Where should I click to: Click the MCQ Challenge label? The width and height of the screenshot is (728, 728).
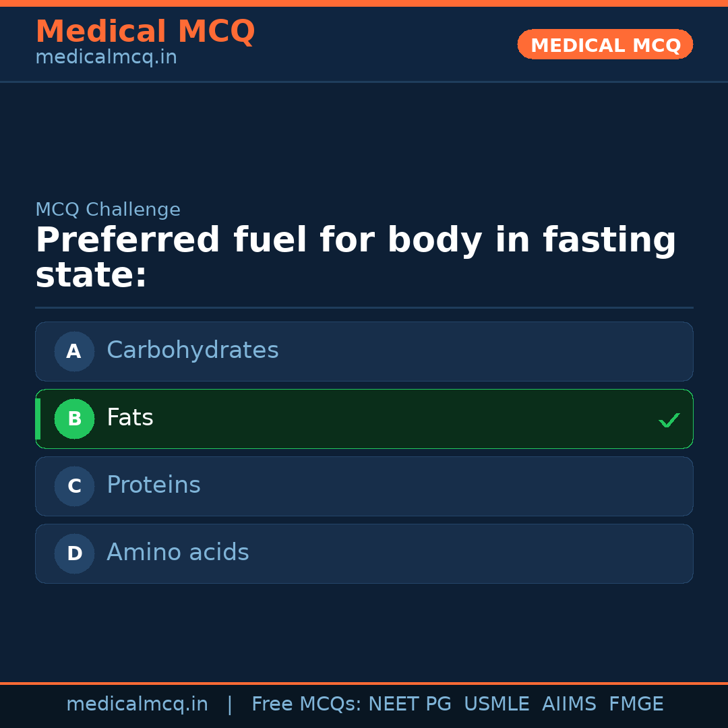tap(108, 210)
